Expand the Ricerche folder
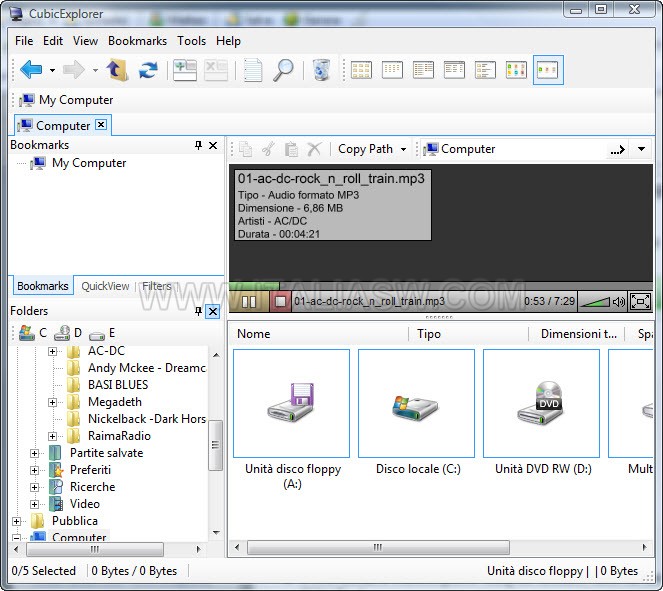Image resolution: width=663 pixels, height=591 pixels. [34, 487]
